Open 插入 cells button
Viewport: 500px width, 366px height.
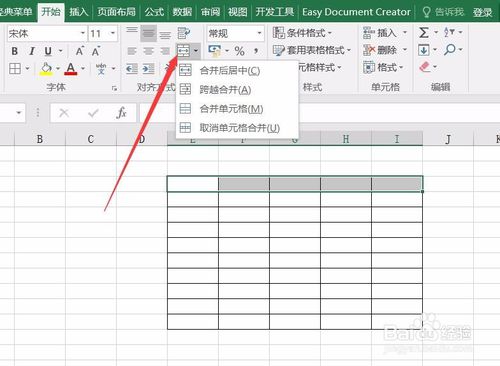tap(385, 33)
